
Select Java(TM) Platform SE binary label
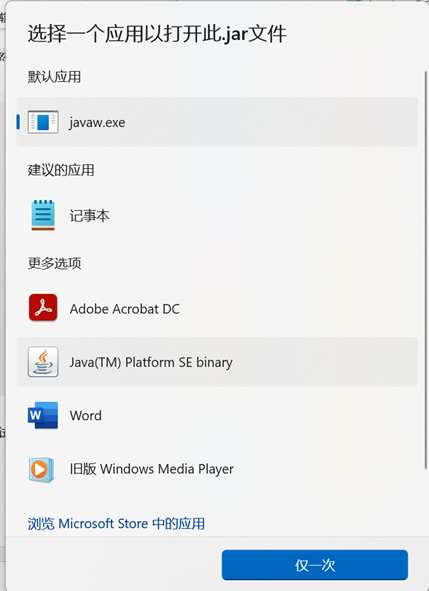tap(151, 363)
